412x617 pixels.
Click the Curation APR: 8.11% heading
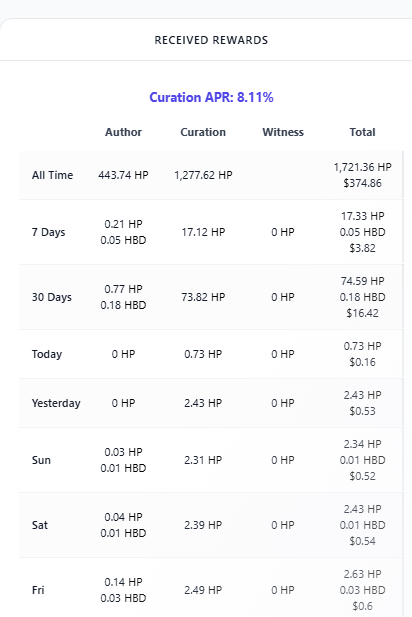coord(211,97)
